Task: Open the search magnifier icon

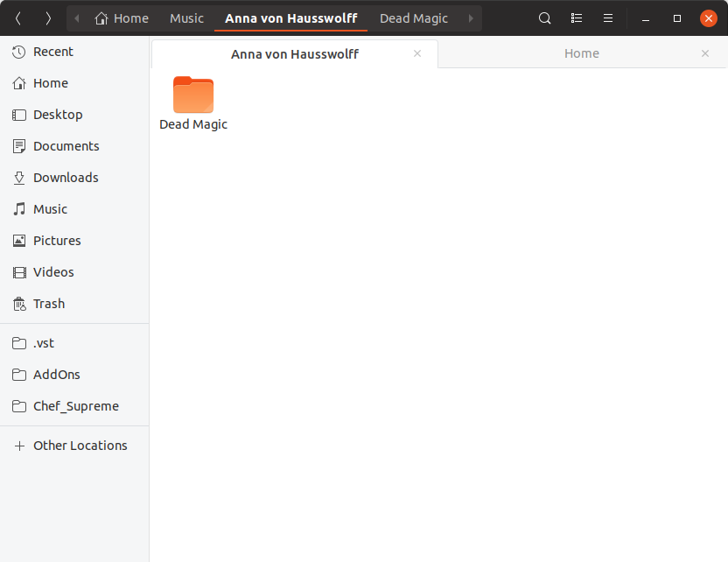Action: tap(544, 18)
